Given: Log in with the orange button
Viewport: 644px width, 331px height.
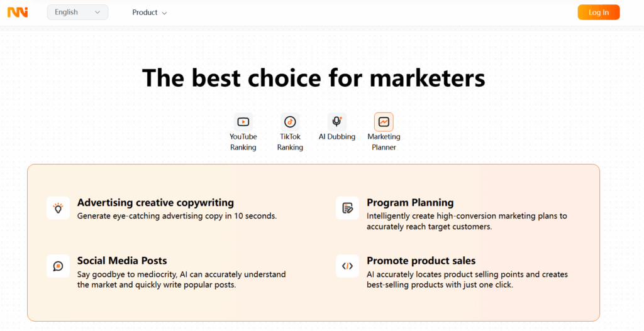Looking at the screenshot, I should click(599, 13).
